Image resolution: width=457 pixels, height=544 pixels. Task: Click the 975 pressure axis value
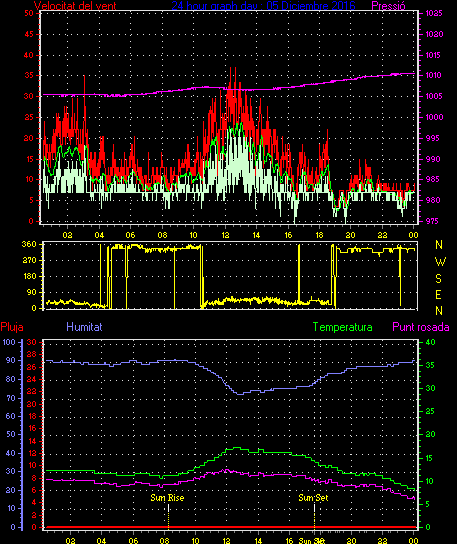point(432,221)
